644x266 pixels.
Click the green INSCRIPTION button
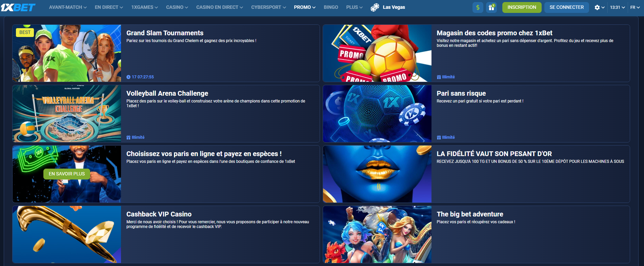point(522,7)
